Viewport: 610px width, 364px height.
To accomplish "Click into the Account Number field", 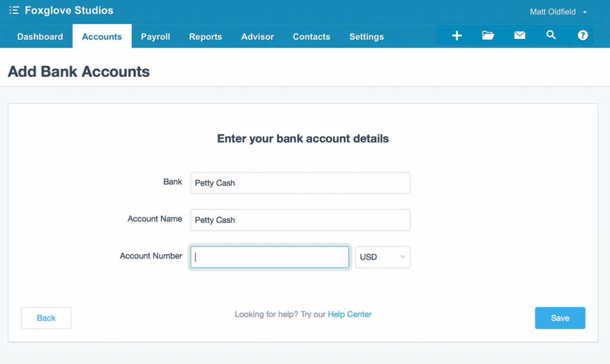I will 269,257.
